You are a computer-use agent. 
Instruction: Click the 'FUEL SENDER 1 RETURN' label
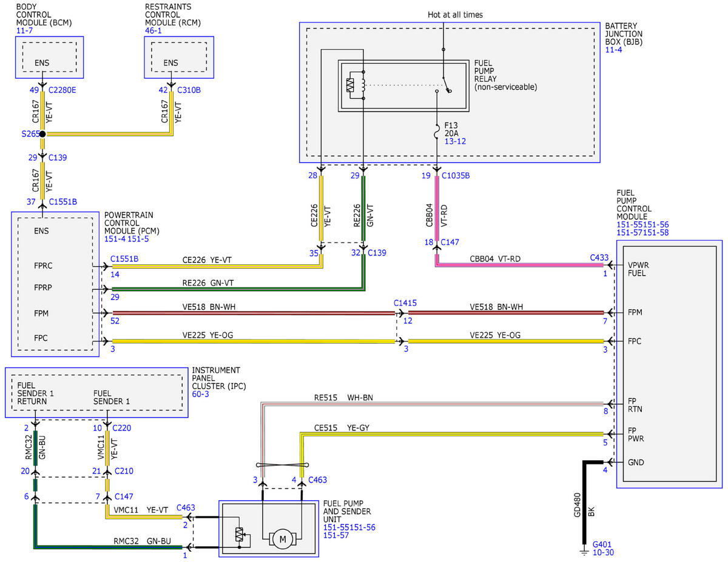point(36,393)
